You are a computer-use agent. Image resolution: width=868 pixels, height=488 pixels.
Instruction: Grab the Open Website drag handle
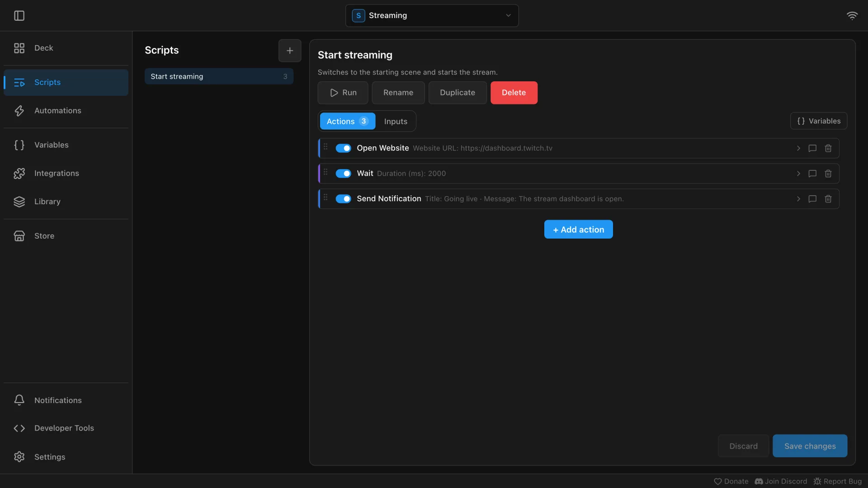[x=325, y=147]
